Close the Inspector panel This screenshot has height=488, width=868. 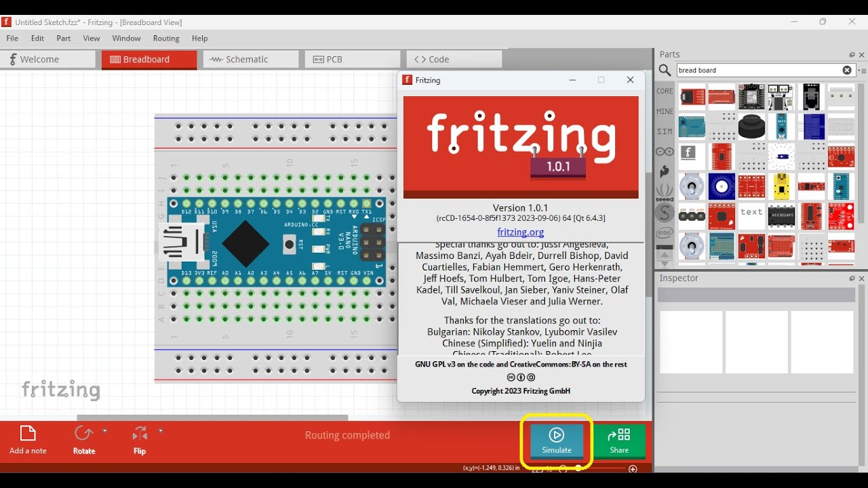click(x=862, y=279)
